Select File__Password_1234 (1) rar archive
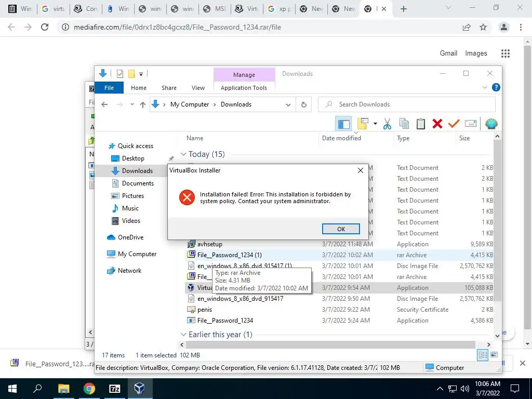532x399 pixels. click(x=229, y=255)
